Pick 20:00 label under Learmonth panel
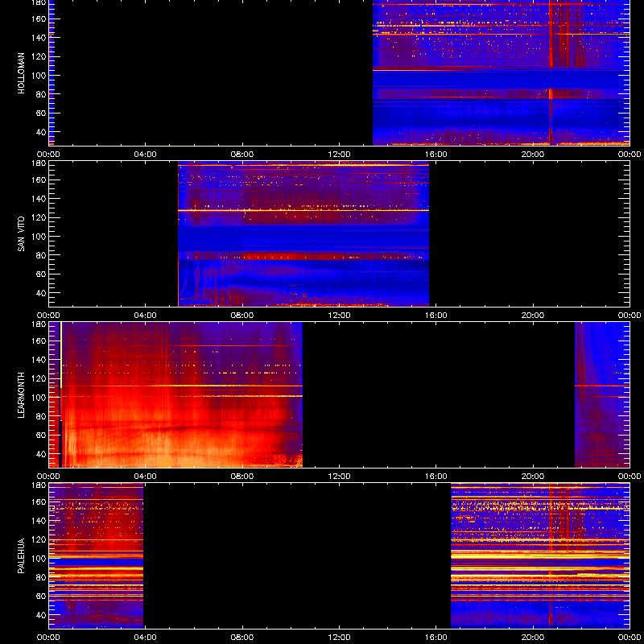644x644 pixels. [533, 477]
